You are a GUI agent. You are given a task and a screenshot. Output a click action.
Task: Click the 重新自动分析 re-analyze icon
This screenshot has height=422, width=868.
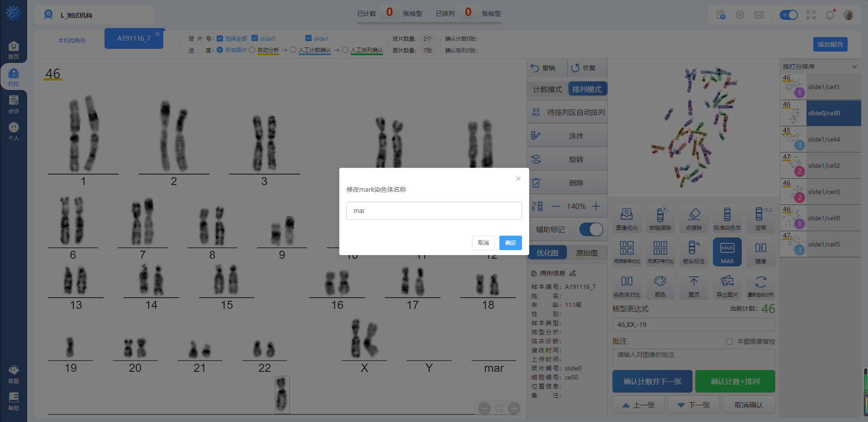(760, 285)
